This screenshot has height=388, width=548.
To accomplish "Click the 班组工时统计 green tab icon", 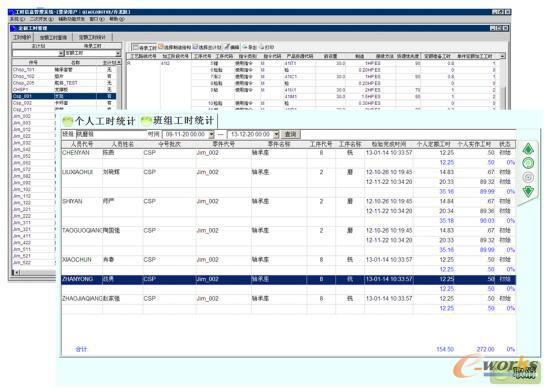I will pos(146,121).
